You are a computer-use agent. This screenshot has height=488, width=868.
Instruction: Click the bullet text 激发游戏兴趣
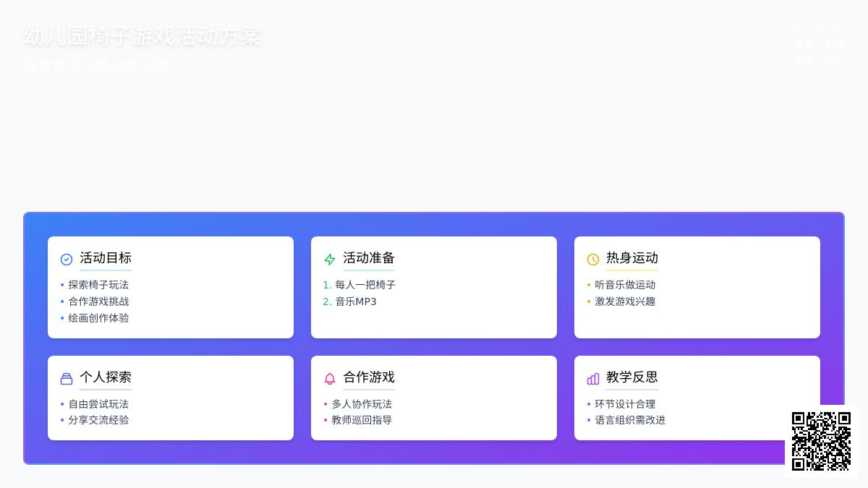tap(625, 301)
